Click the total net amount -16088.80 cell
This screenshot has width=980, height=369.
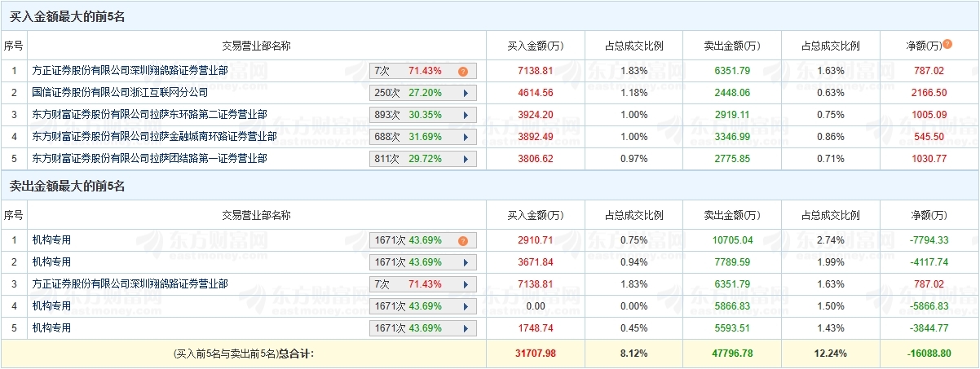pyautogui.click(x=929, y=354)
